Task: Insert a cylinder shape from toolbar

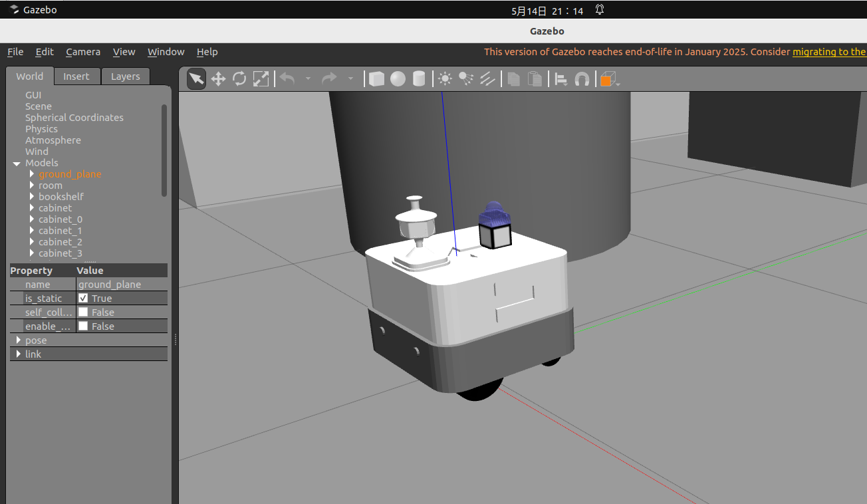Action: [x=419, y=79]
